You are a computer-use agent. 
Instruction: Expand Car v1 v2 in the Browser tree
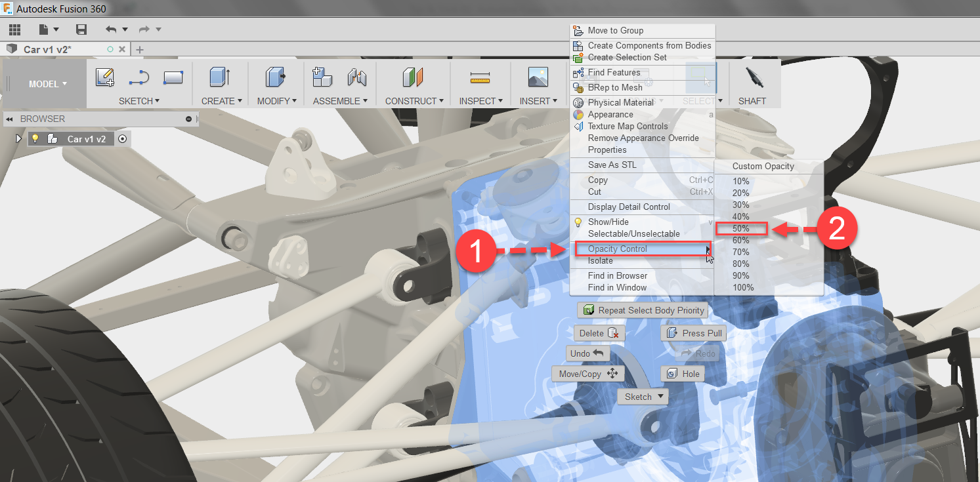pyautogui.click(x=18, y=138)
